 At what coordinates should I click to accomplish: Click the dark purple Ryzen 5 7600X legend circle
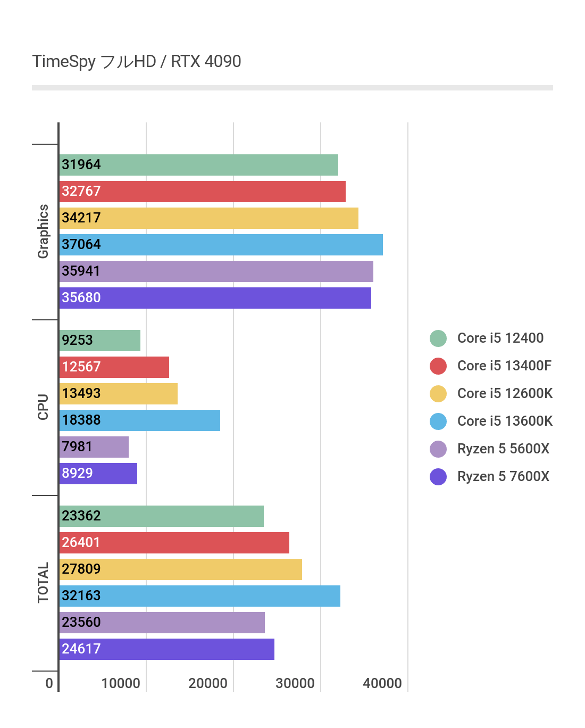click(438, 477)
